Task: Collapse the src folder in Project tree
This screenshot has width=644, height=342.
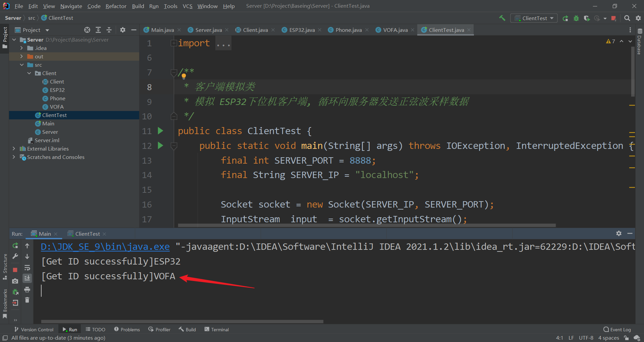Action: (x=22, y=65)
